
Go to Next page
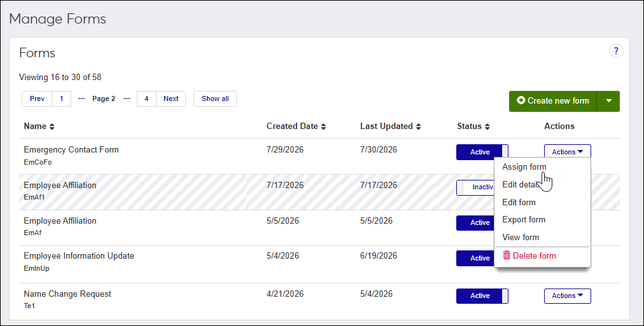coord(171,99)
